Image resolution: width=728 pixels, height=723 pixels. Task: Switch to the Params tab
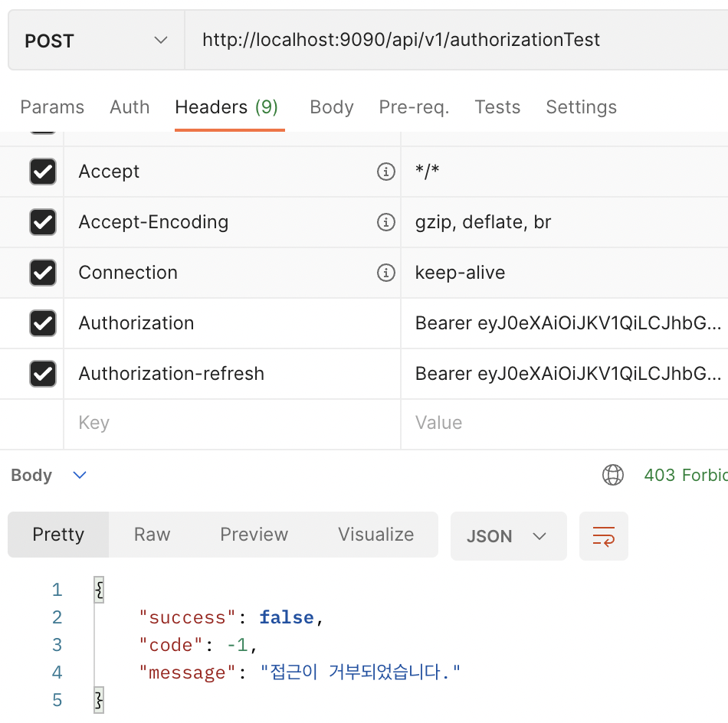point(52,107)
